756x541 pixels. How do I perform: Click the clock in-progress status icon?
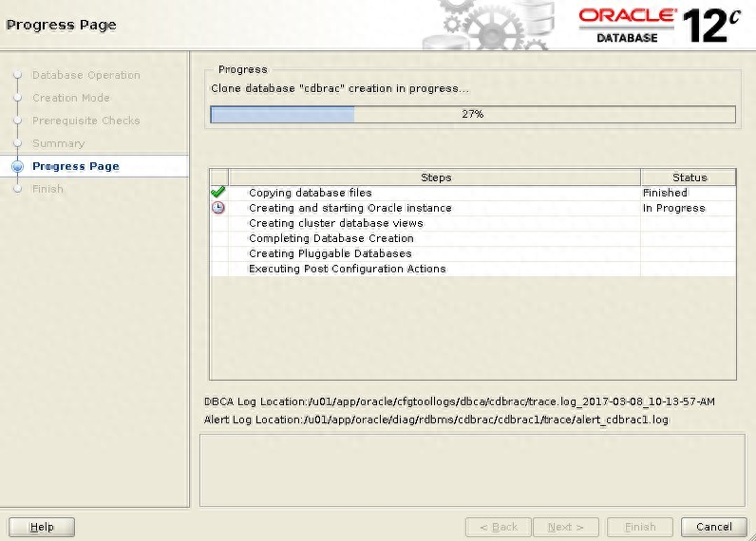(x=217, y=208)
